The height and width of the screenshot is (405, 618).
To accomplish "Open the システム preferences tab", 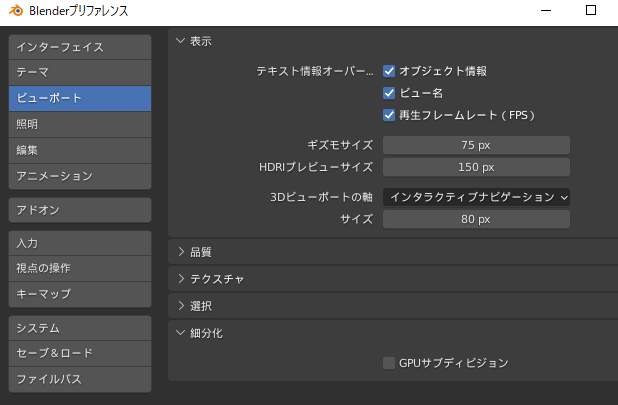I will point(80,328).
